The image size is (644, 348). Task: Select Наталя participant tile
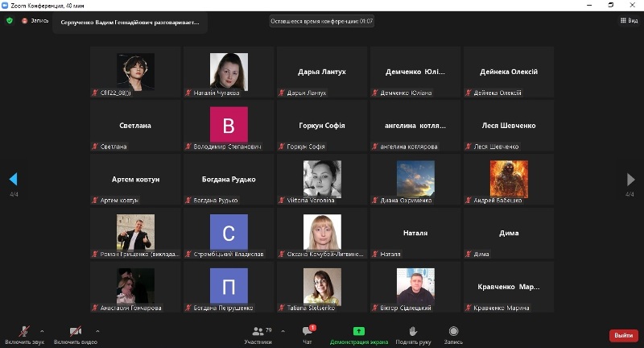point(415,234)
